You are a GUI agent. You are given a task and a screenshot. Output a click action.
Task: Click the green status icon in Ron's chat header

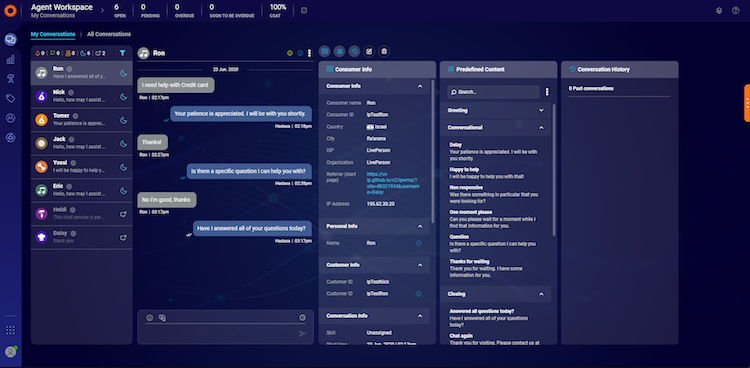[x=290, y=53]
